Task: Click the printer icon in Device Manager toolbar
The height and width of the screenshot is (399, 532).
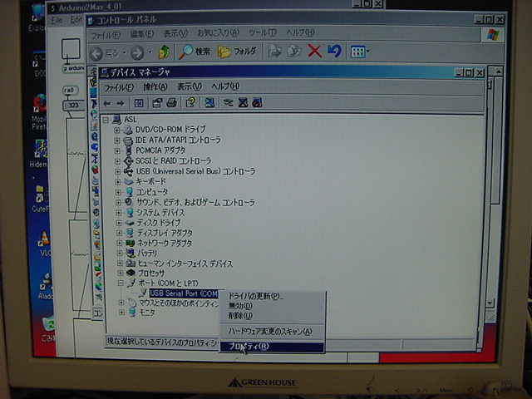Action: [x=172, y=103]
